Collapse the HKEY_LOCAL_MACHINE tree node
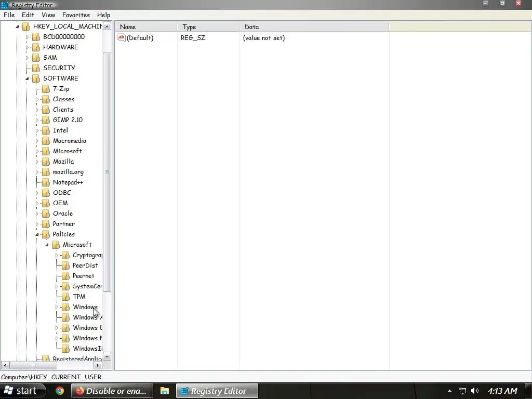Image resolution: width=532 pixels, height=399 pixels. click(17, 26)
